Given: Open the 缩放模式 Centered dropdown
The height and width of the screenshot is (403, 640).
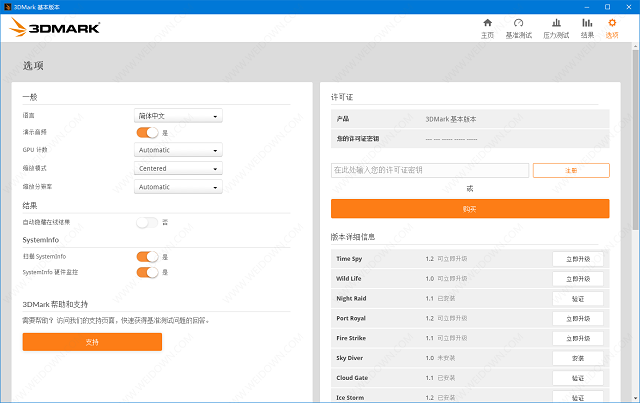Looking at the screenshot, I should (x=178, y=168).
